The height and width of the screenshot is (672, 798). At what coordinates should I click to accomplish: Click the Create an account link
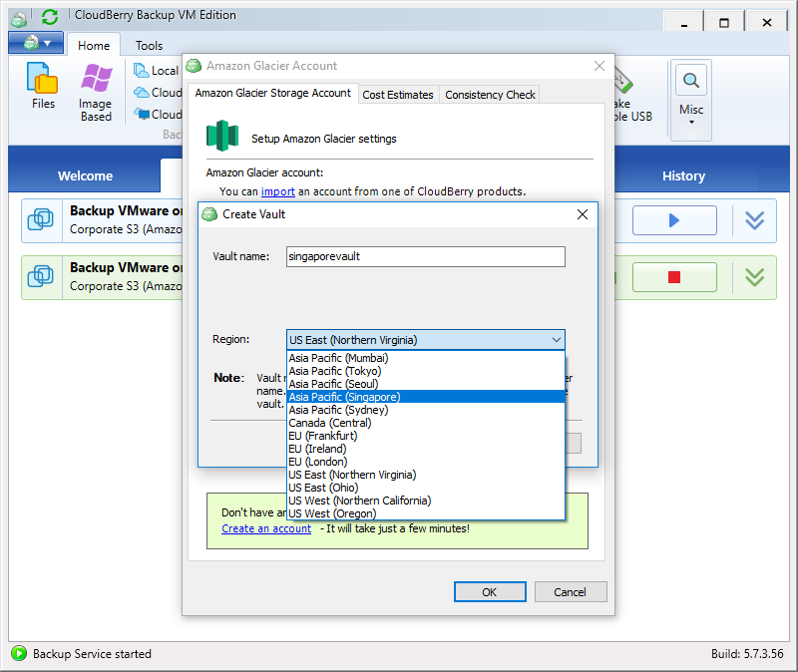(266, 528)
